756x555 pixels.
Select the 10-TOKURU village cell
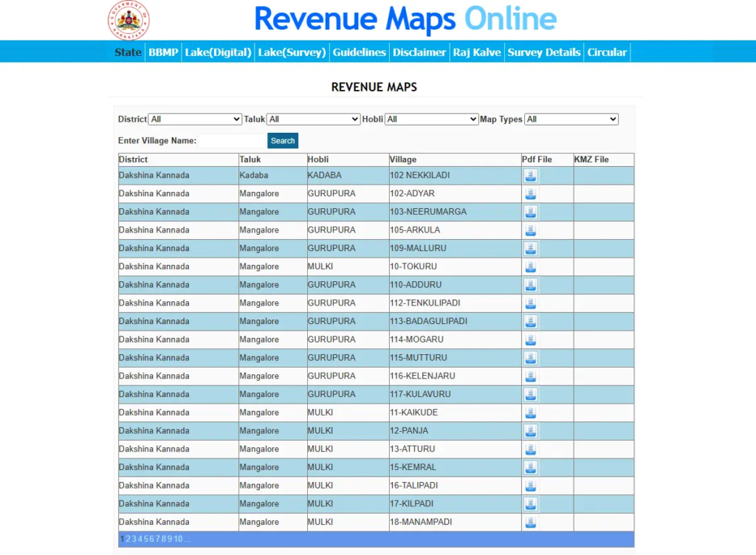455,266
